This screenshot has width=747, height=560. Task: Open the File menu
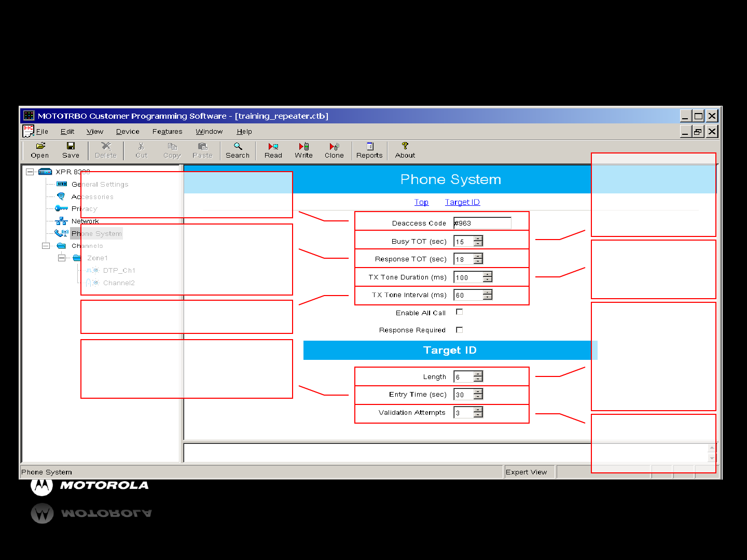click(42, 132)
